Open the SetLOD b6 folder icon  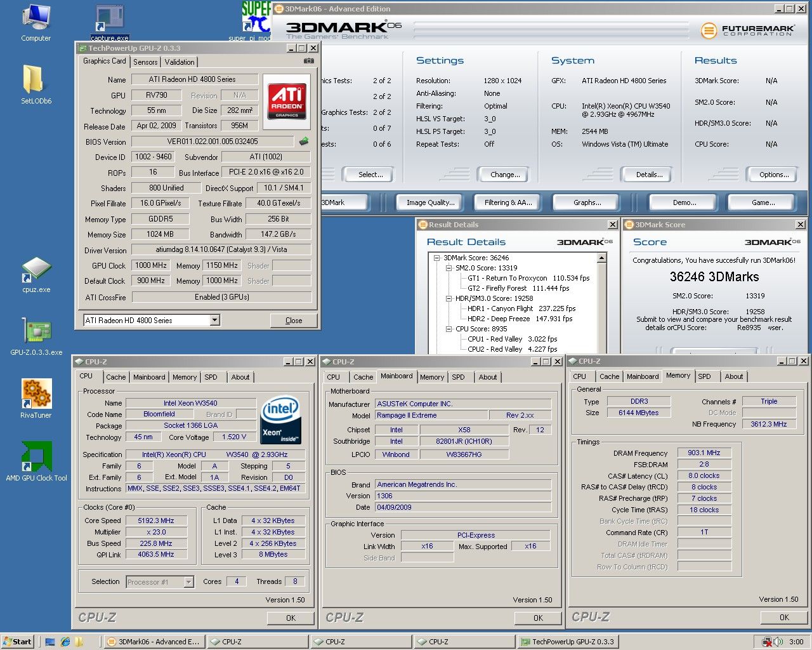pos(36,84)
